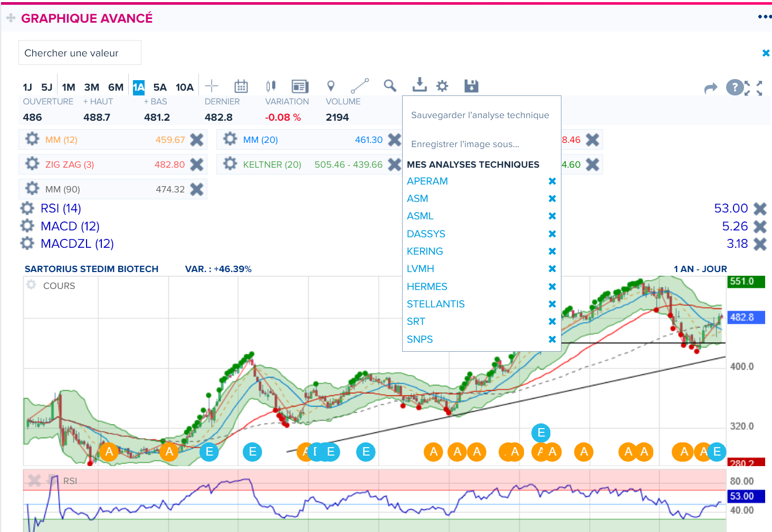
Task: Click the share arrow icon
Action: 711,88
